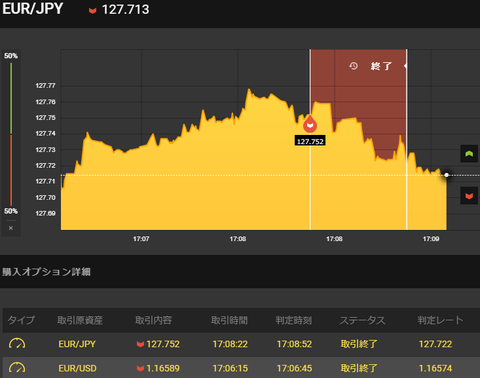This screenshot has width=480, height=378.
Task: Click the 127.722 judgment rate cell
Action: click(x=435, y=344)
